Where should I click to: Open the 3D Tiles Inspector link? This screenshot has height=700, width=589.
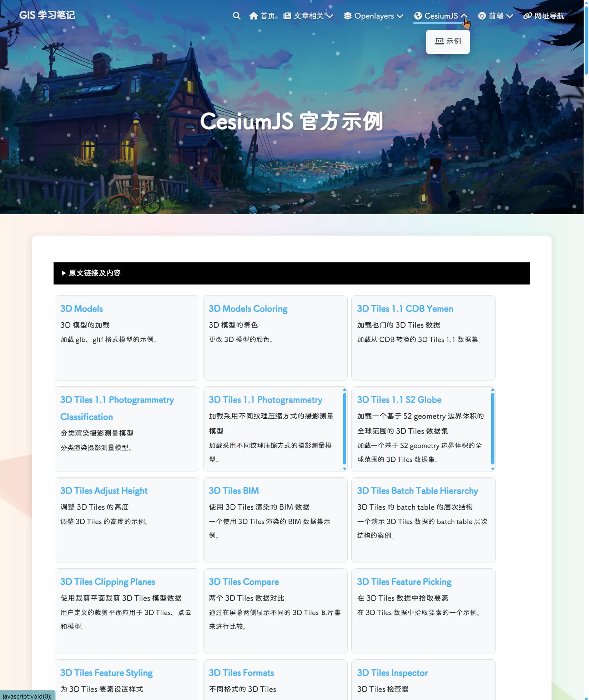tap(392, 673)
